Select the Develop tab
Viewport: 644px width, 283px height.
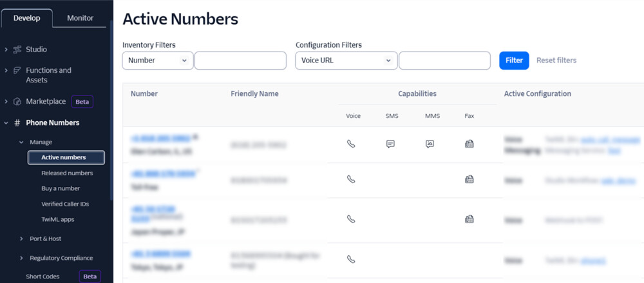click(27, 18)
